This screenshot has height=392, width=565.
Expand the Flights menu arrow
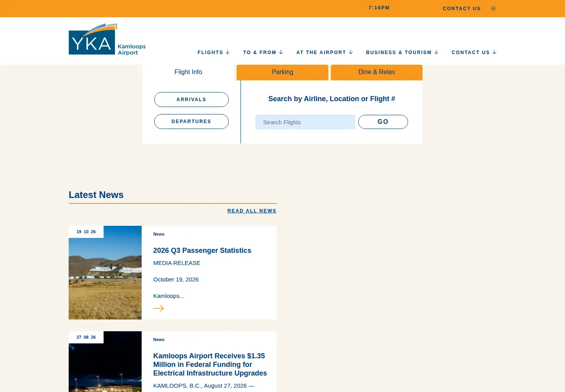point(228,52)
